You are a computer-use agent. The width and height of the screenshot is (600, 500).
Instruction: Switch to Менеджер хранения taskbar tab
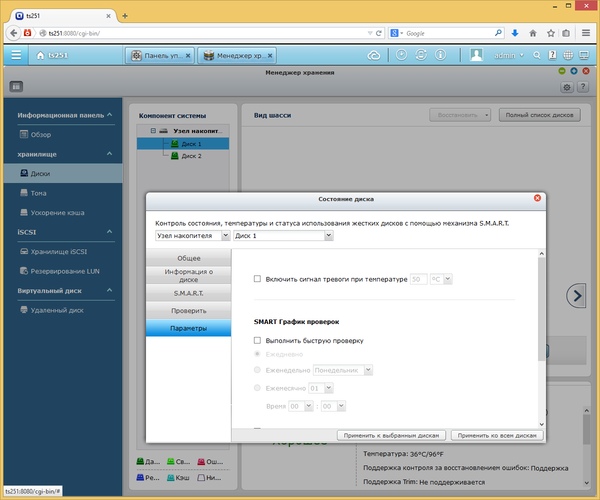tap(237, 55)
